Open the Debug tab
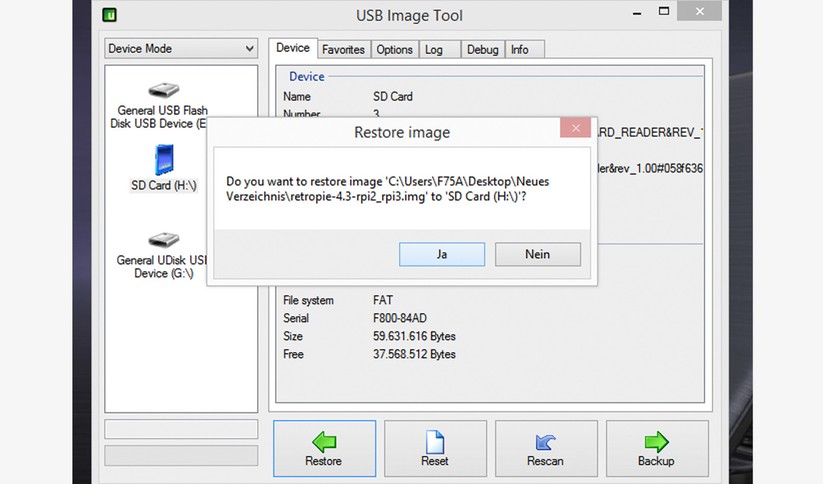 [482, 50]
